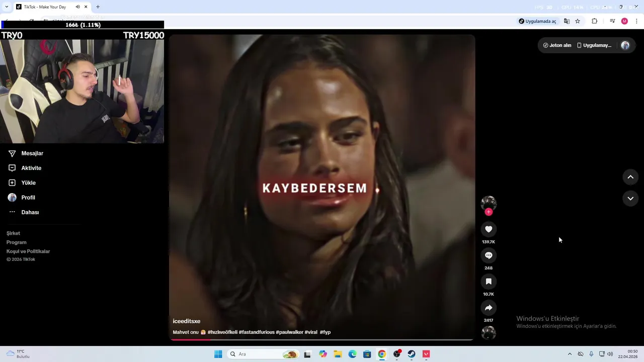Go to the previous video with the up chevron
The image size is (644, 362).
coord(630,177)
